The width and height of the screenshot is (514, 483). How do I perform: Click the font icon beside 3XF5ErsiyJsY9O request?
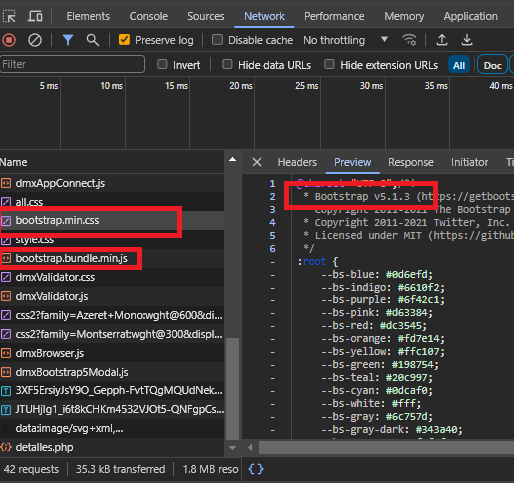(6, 390)
